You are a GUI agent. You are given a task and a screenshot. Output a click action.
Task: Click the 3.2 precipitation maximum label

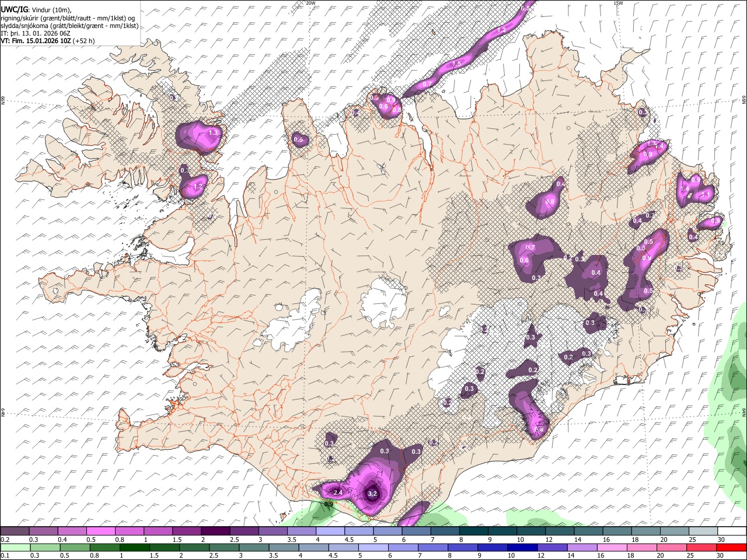(373, 494)
